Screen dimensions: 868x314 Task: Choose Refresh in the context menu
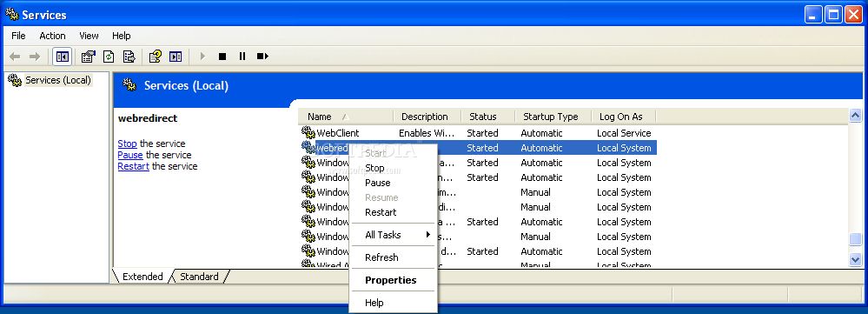(x=393, y=257)
